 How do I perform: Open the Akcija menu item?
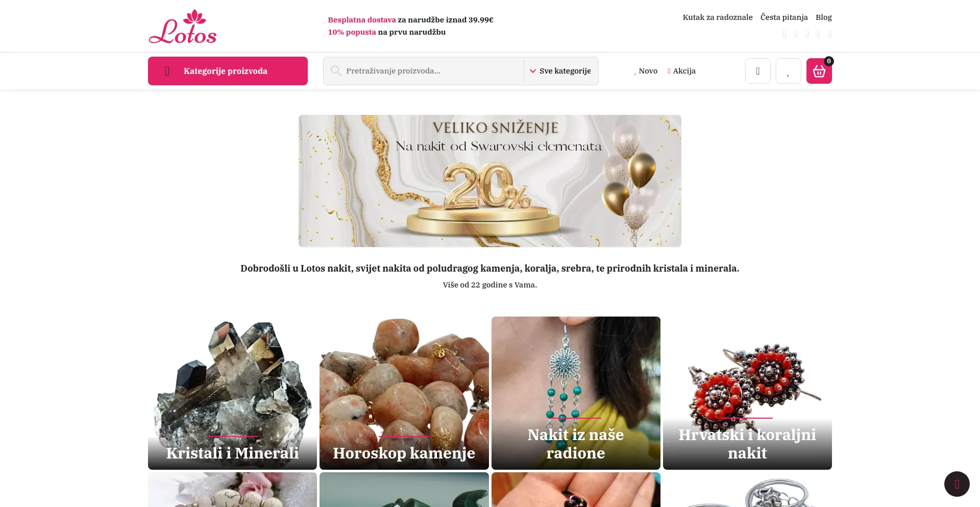pyautogui.click(x=681, y=71)
